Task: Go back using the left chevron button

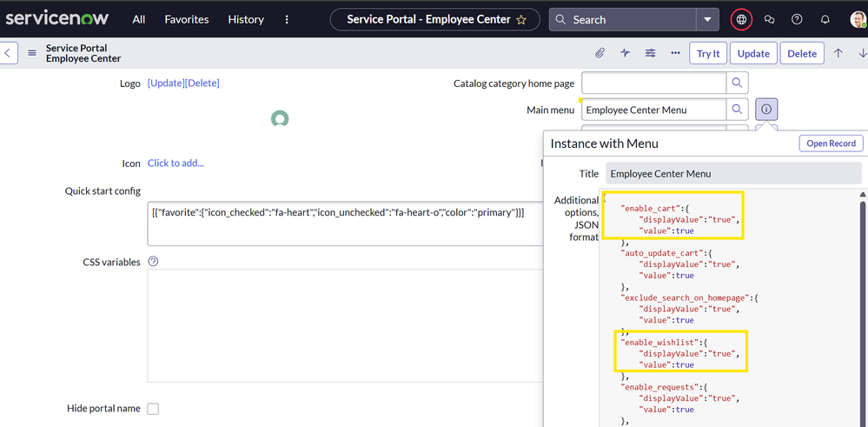Action: tap(9, 53)
